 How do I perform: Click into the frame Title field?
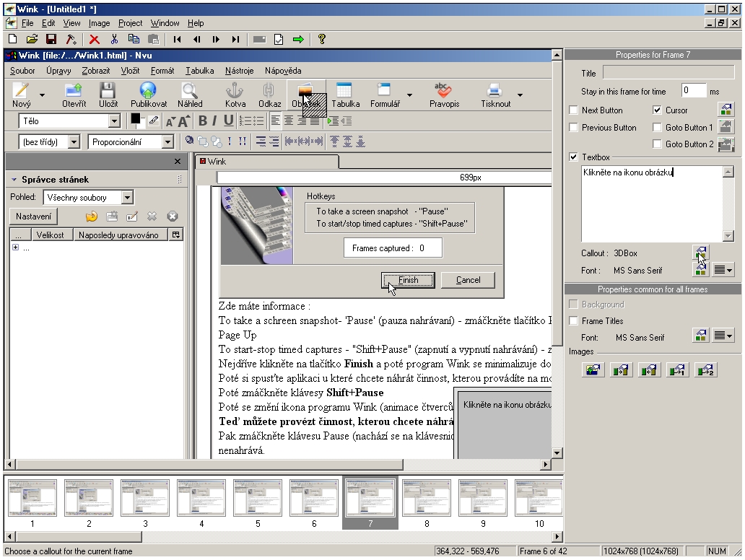click(668, 73)
